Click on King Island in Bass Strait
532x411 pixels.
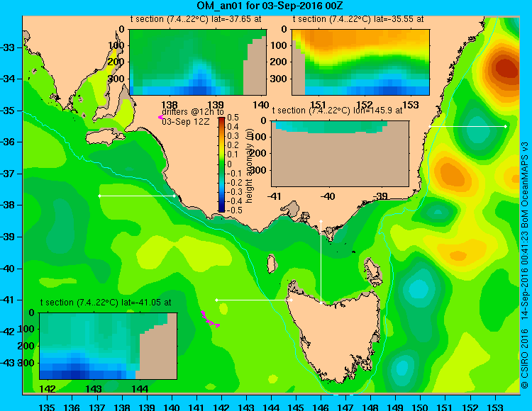271,264
